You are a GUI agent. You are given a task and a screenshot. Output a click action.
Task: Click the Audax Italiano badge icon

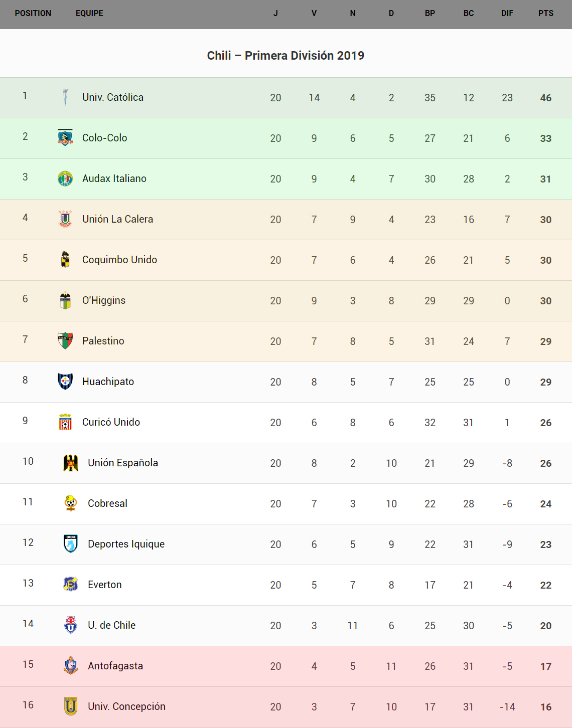coord(65,178)
